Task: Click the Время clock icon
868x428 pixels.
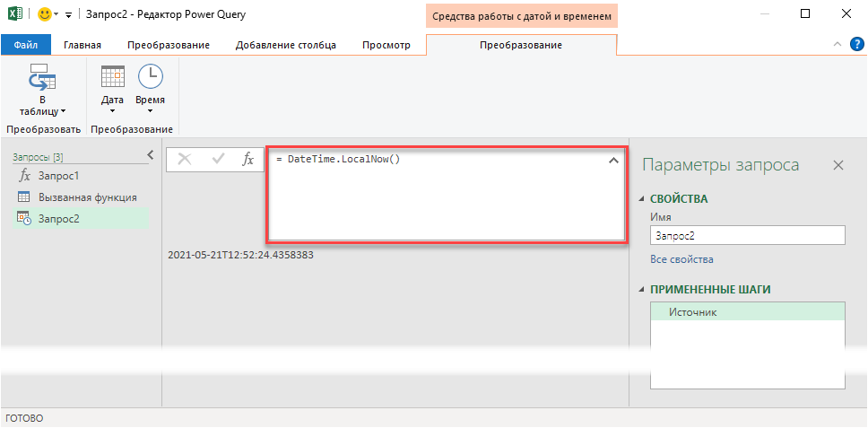Action: [x=150, y=78]
